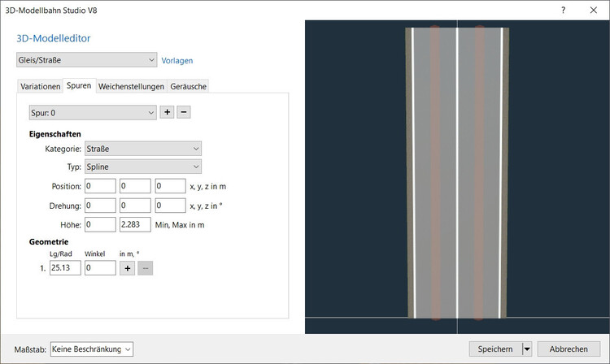
Task: Open the Kategorie Straße dropdown
Action: tap(143, 149)
